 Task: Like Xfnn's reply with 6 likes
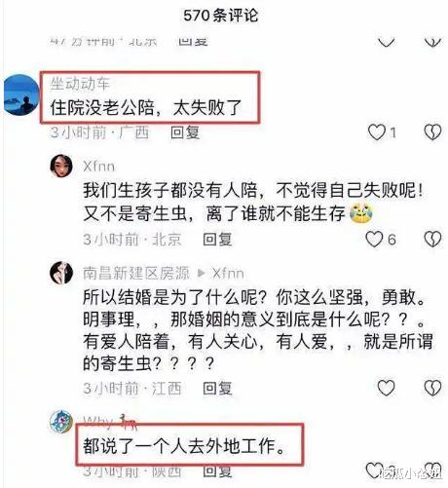coord(375,240)
